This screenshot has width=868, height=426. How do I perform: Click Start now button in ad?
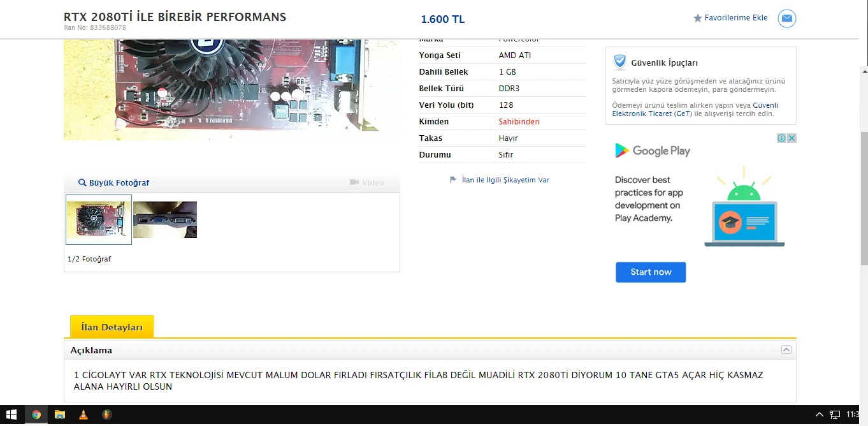(651, 272)
